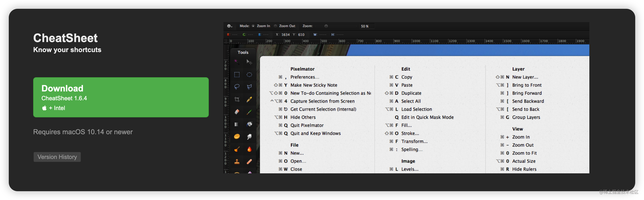The height and width of the screenshot is (200, 644).
Task: Click Close under File
Action: pos(296,169)
